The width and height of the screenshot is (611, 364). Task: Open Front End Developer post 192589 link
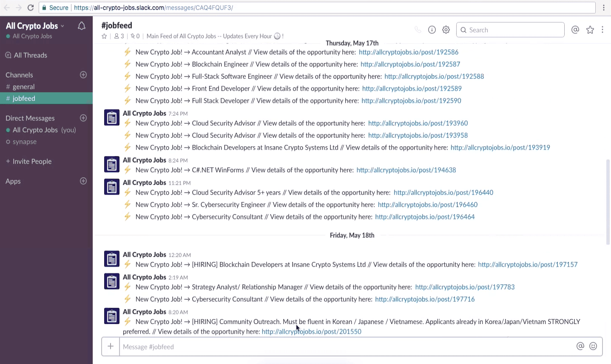click(412, 88)
